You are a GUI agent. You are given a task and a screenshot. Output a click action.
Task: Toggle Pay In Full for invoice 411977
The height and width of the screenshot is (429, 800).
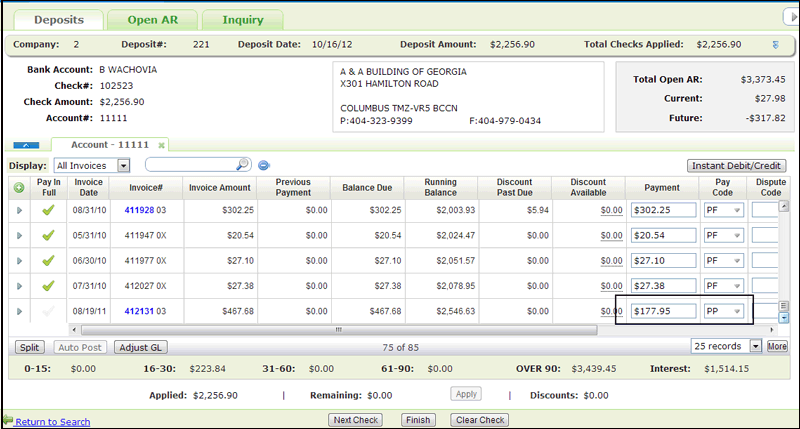click(48, 261)
